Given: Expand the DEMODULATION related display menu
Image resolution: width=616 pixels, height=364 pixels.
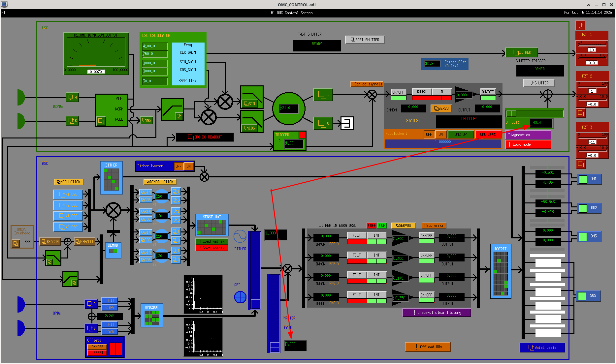Looking at the screenshot, I should point(160,182).
